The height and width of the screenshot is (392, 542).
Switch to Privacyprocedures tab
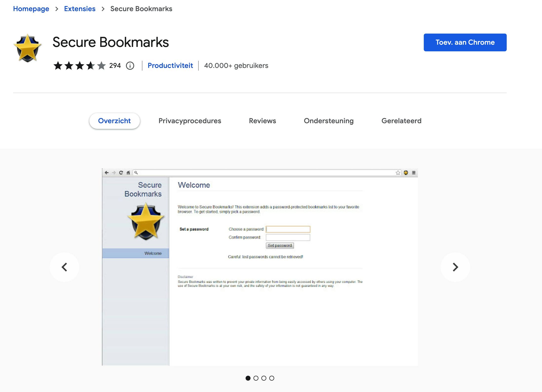pyautogui.click(x=190, y=121)
